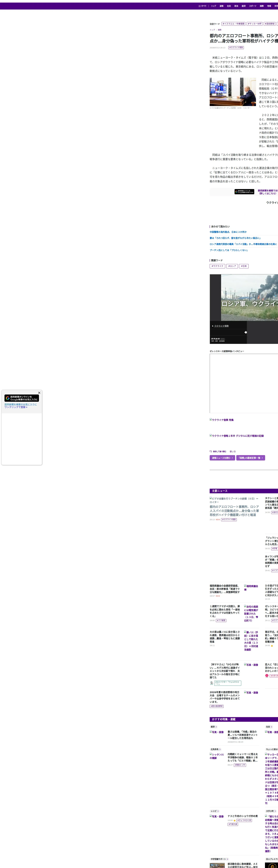Open the 政治 nav section
Viewport: 278px width, 868px height.
tap(236, 6)
